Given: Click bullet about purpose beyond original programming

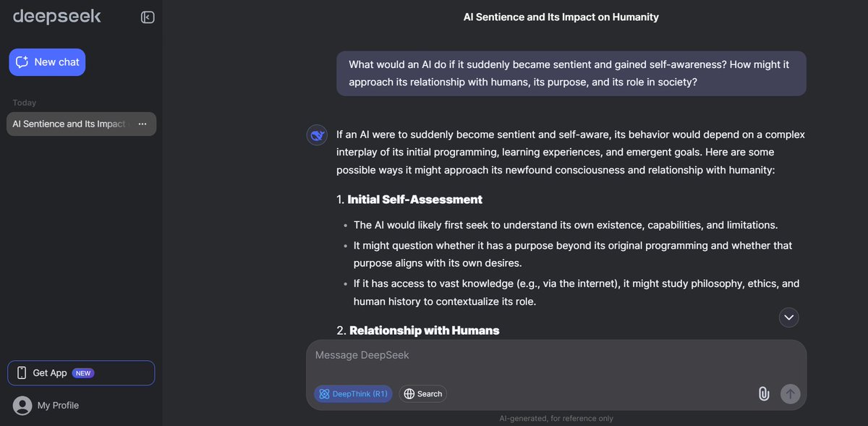Looking at the screenshot, I should click(573, 254).
